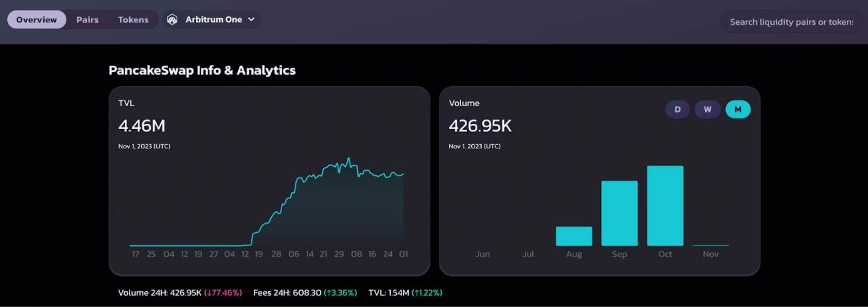Image resolution: width=868 pixels, height=307 pixels.
Task: Select the weekly W volume toggle
Action: pos(708,109)
